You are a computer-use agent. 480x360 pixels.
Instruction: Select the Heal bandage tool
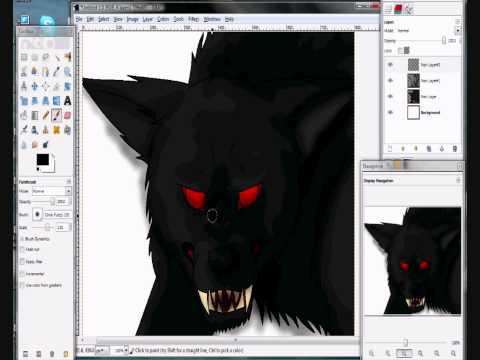pos(57,130)
